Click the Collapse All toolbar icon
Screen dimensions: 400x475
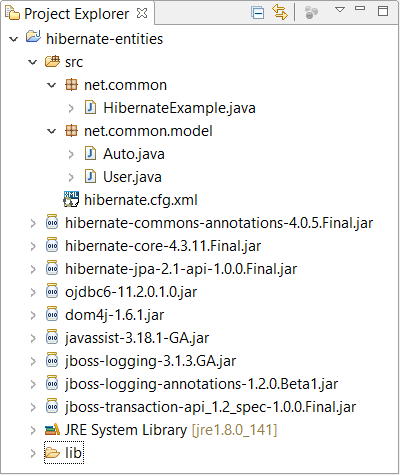(x=257, y=13)
